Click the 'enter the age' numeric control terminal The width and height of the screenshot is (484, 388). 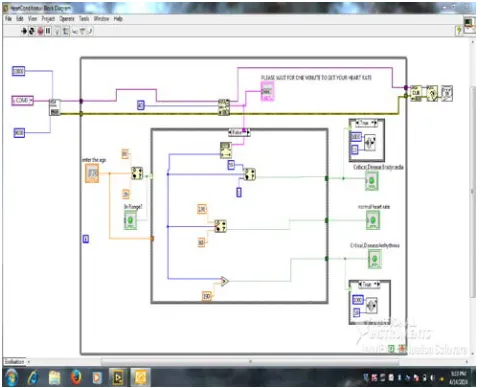point(92,173)
